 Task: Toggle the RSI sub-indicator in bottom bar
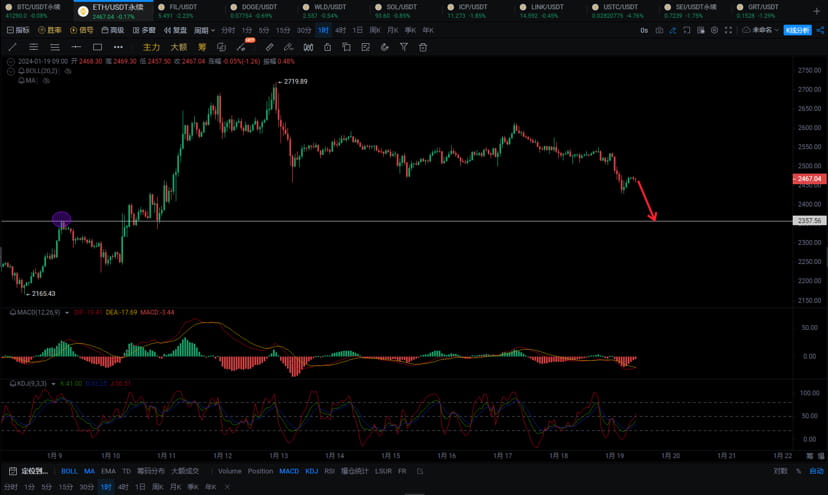point(330,471)
